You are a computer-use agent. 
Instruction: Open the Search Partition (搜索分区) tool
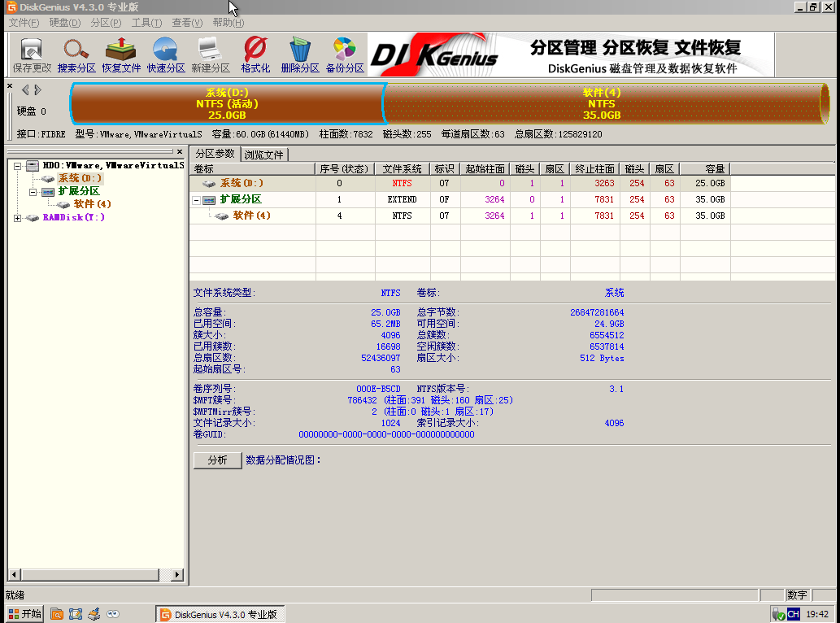tap(76, 54)
